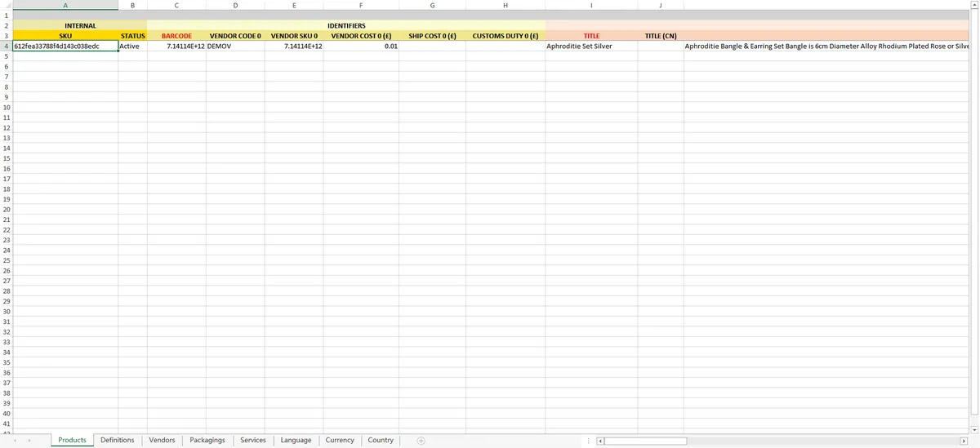Go to the next sheet tab arrow

coord(30,441)
